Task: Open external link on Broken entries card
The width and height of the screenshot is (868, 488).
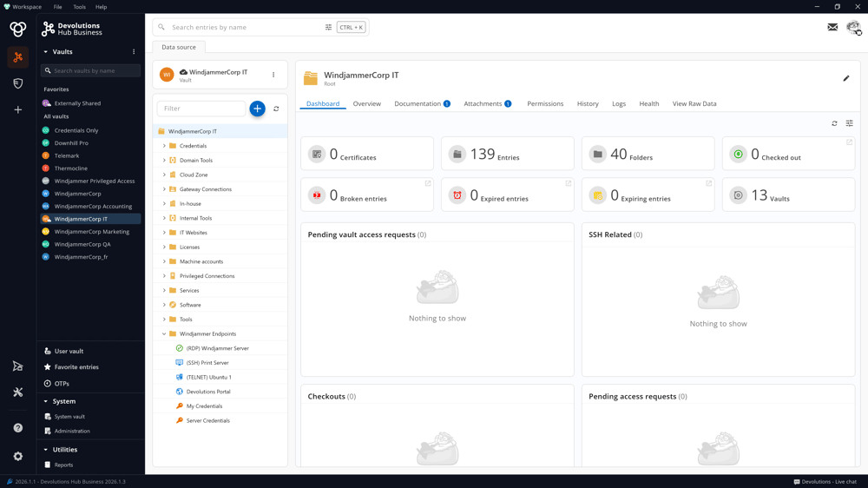Action: coord(428,183)
